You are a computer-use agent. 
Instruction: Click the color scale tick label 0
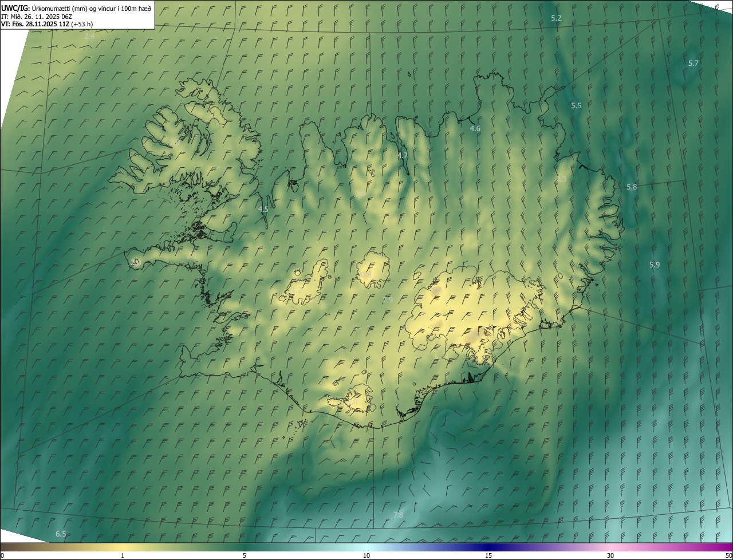pyautogui.click(x=2, y=556)
